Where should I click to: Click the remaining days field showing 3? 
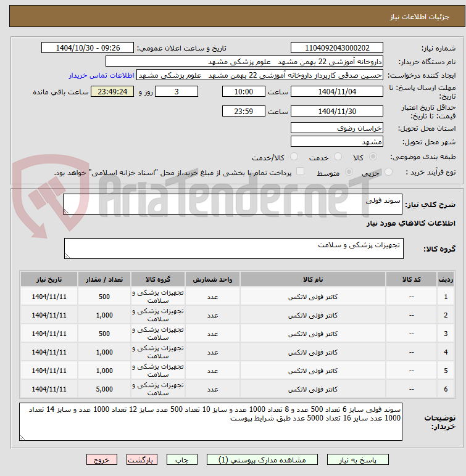pyautogui.click(x=177, y=91)
